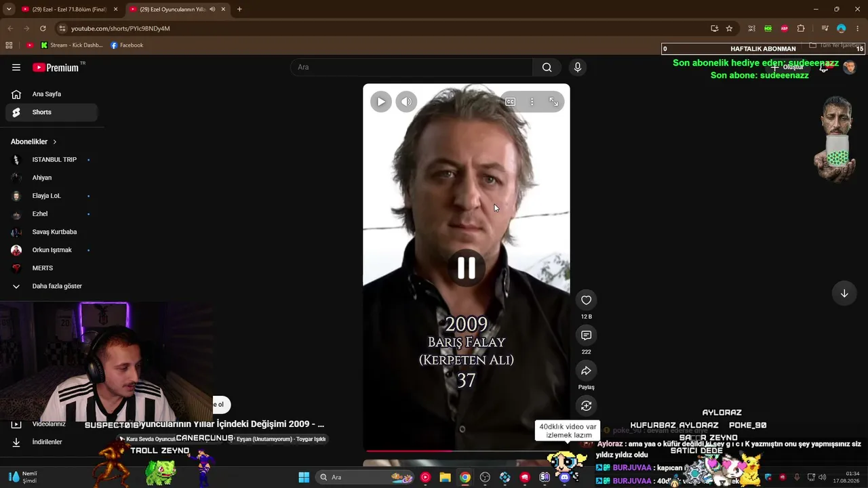Viewport: 868px width, 488px height.
Task: Close the Ezel 71.Bölüm tab
Action: [115, 9]
